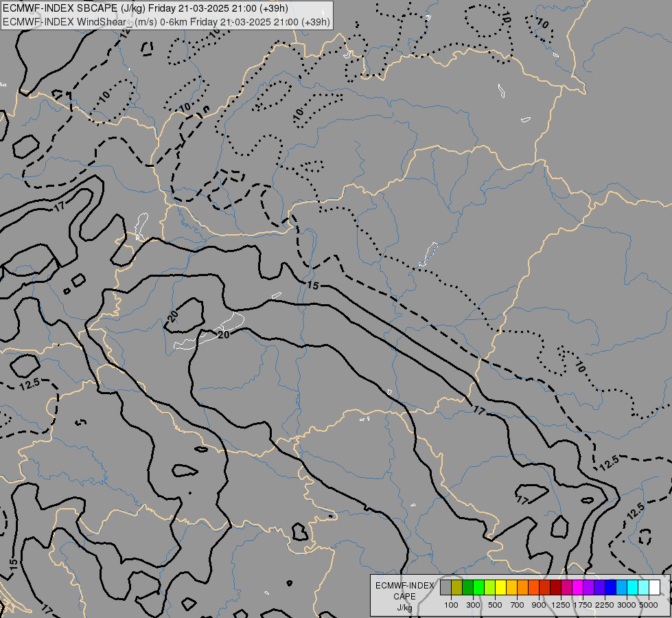672x618 pixels.
Task: Click the 20 label beside the white lake outline
Action: [x=224, y=334]
